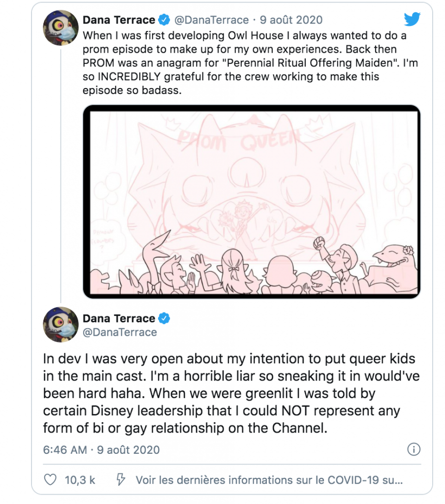Click the vertical thread line connecting both avatars

pyautogui.click(x=61, y=172)
